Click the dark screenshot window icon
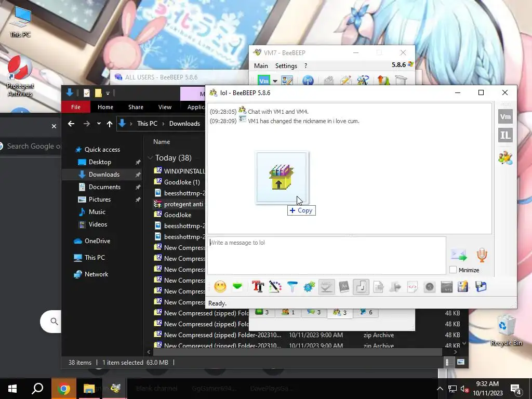Image resolution: width=532 pixels, height=399 pixels. (x=446, y=287)
